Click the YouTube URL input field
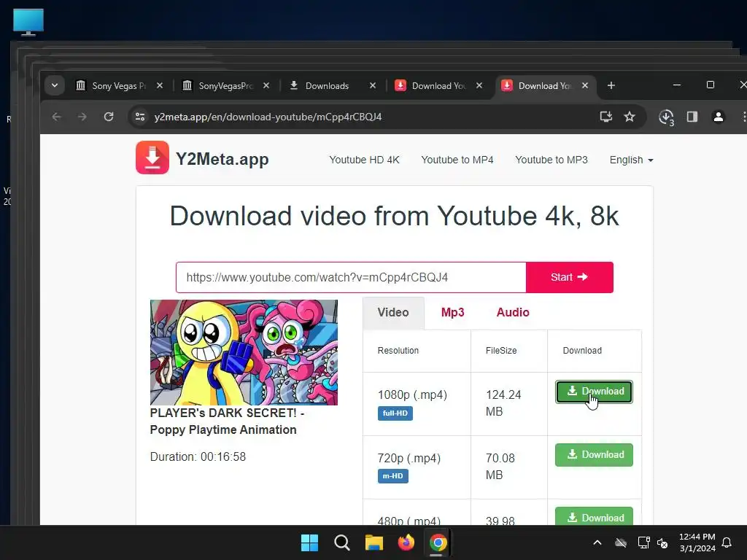 (x=351, y=277)
